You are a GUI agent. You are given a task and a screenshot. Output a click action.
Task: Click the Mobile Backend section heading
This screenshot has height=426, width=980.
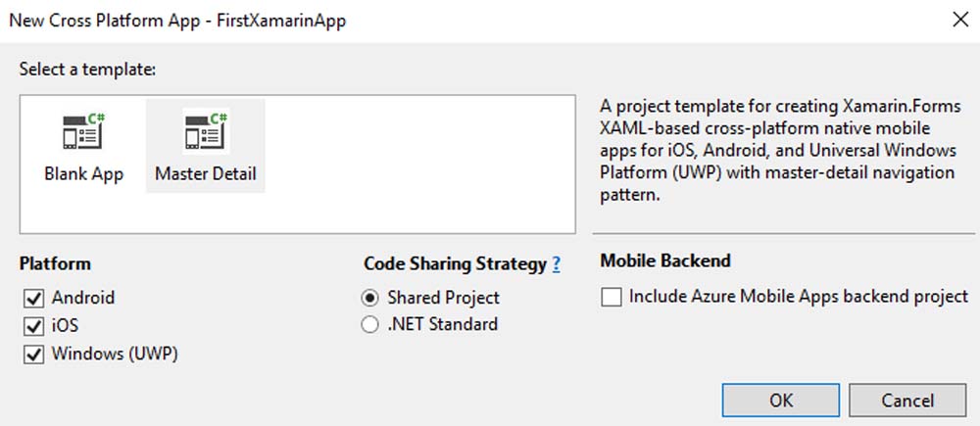pyautogui.click(x=665, y=260)
